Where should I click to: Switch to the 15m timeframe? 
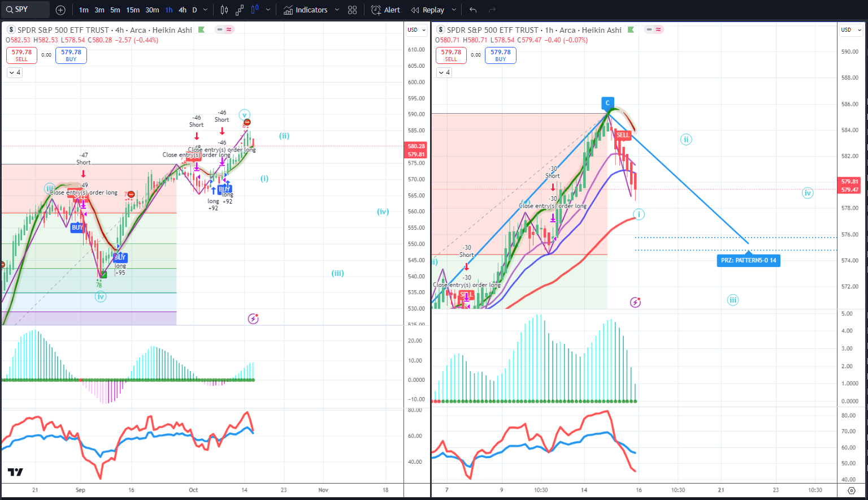click(133, 10)
